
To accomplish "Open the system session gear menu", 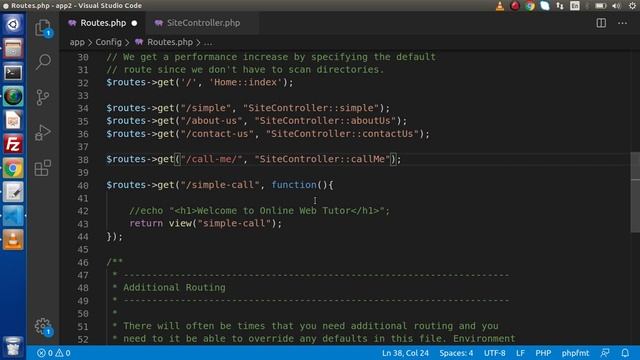I will pyautogui.click(x=632, y=6).
